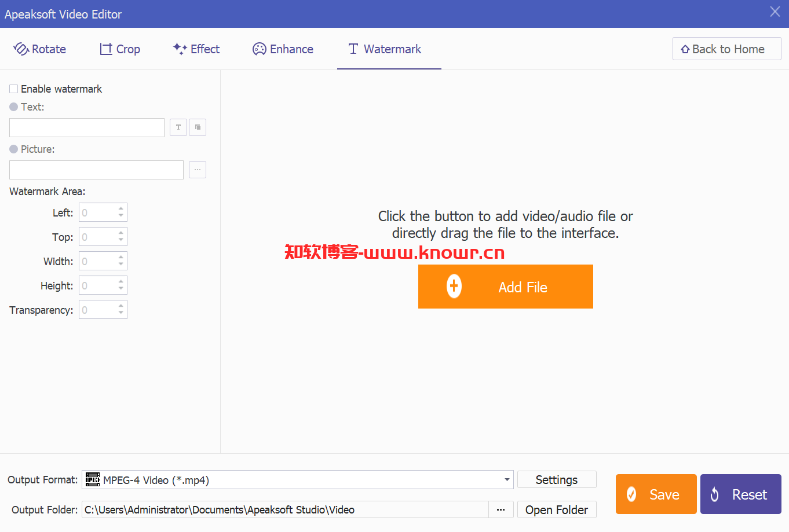Select the Watermark tab
Screen dimensions: 789x532
385,49
